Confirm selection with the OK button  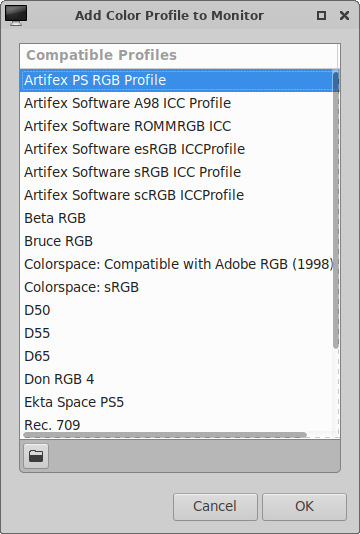304,506
